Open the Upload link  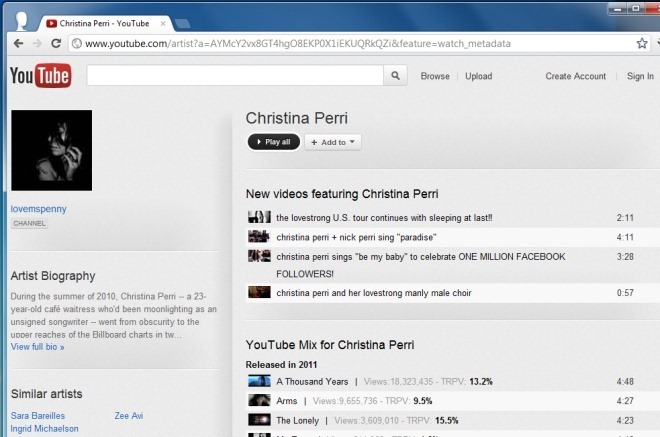[479, 76]
